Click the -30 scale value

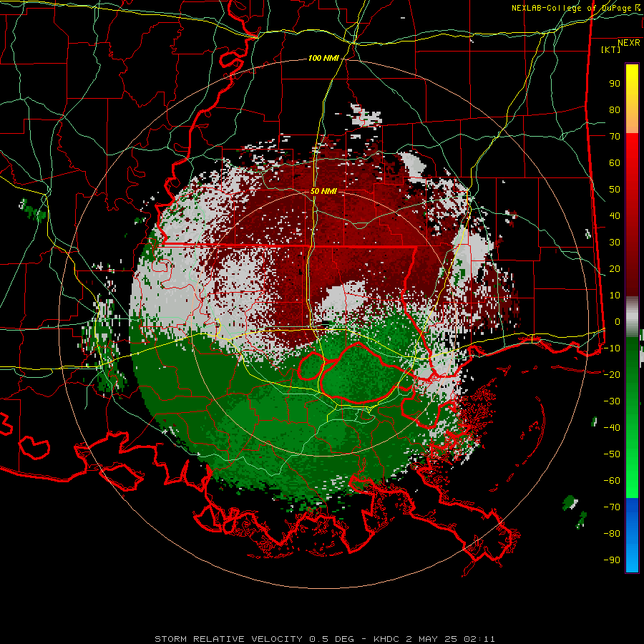(612, 401)
